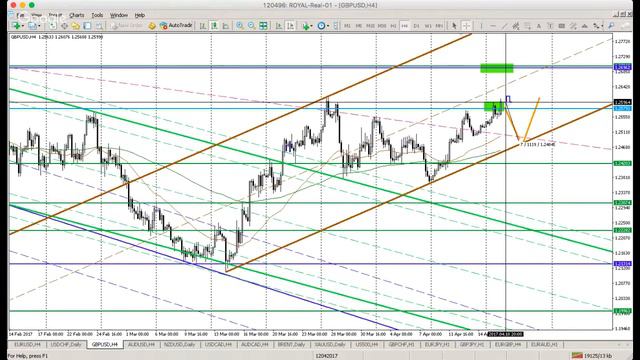Select the Crosshair tool

pos(466,26)
